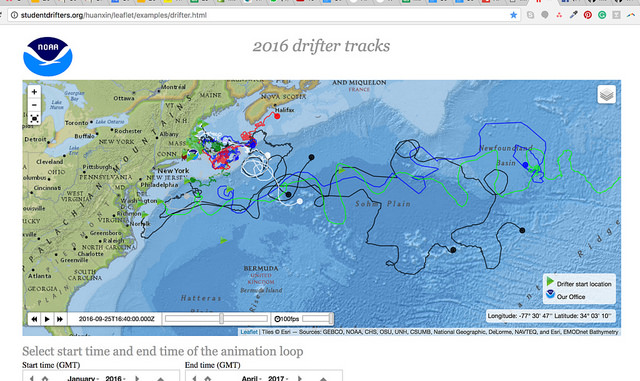Step the animation forward
This screenshot has width=640, height=381.
(60, 319)
